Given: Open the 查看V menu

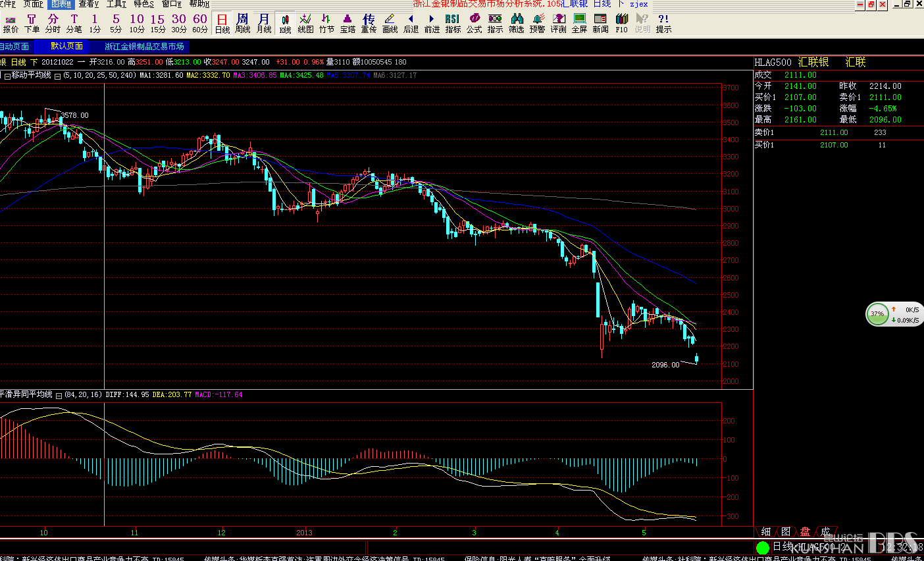Looking at the screenshot, I should [x=89, y=4].
